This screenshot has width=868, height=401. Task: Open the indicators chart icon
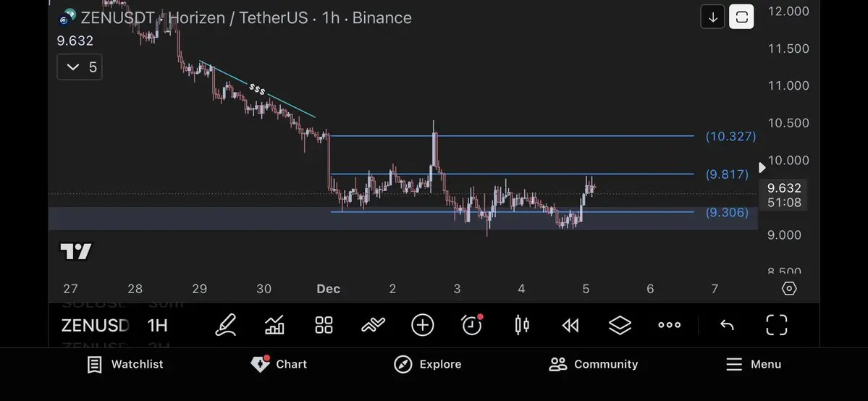point(274,325)
